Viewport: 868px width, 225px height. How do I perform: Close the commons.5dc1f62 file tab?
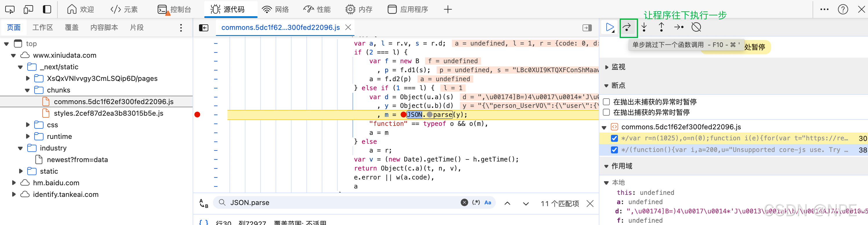pos(348,27)
